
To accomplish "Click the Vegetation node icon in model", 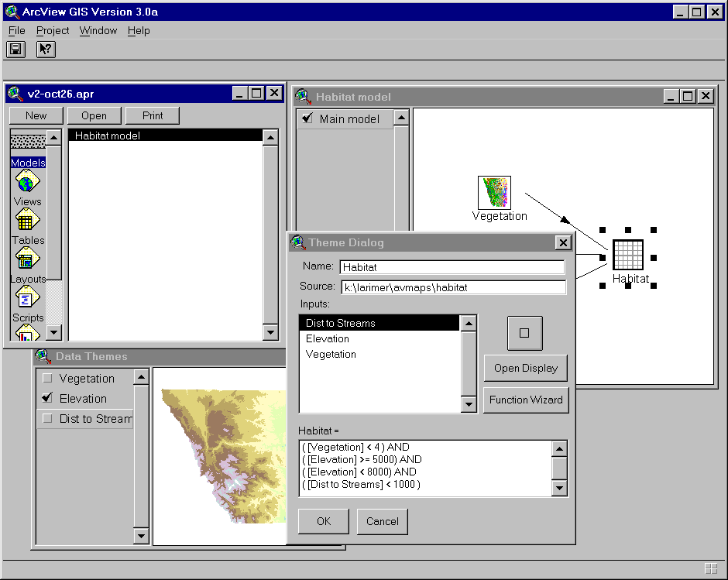I will click(494, 192).
